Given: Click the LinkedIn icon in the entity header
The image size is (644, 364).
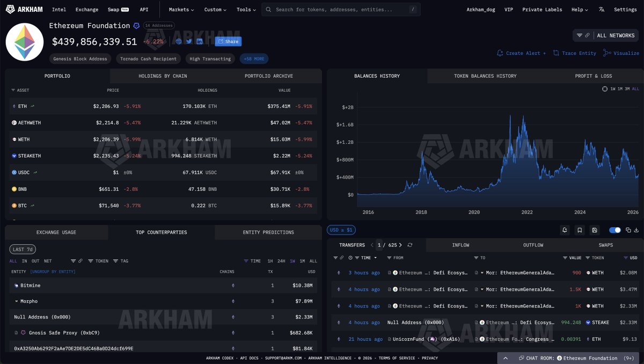Looking at the screenshot, I should (199, 41).
